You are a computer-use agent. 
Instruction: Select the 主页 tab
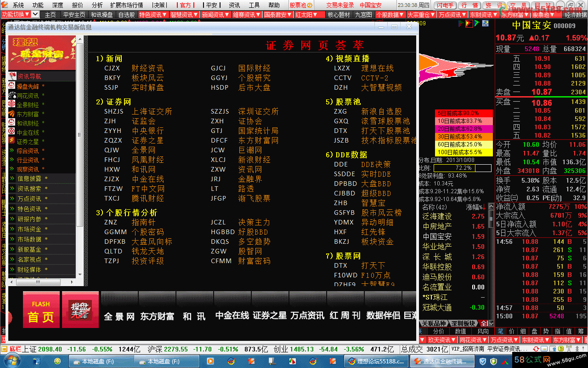pos(50,15)
